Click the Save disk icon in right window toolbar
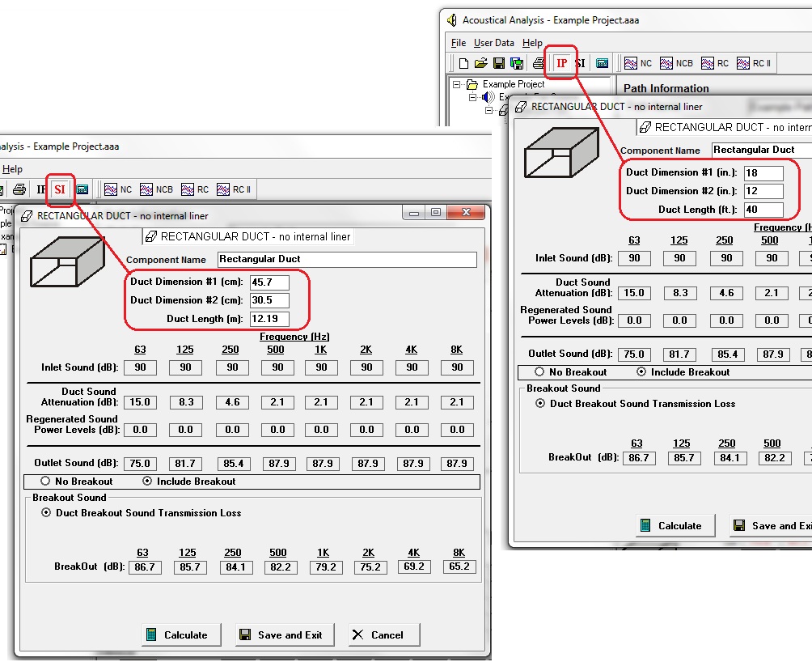The height and width of the screenshot is (662, 812). pyautogui.click(x=499, y=63)
